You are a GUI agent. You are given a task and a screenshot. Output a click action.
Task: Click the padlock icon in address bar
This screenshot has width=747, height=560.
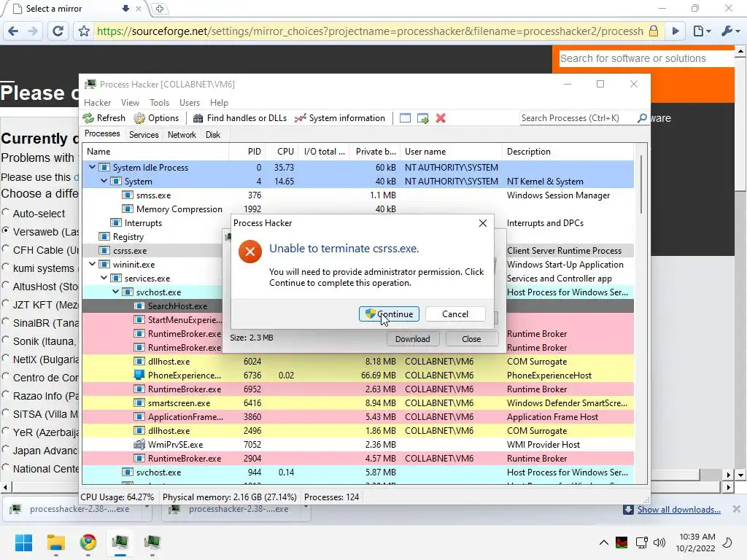[654, 31]
